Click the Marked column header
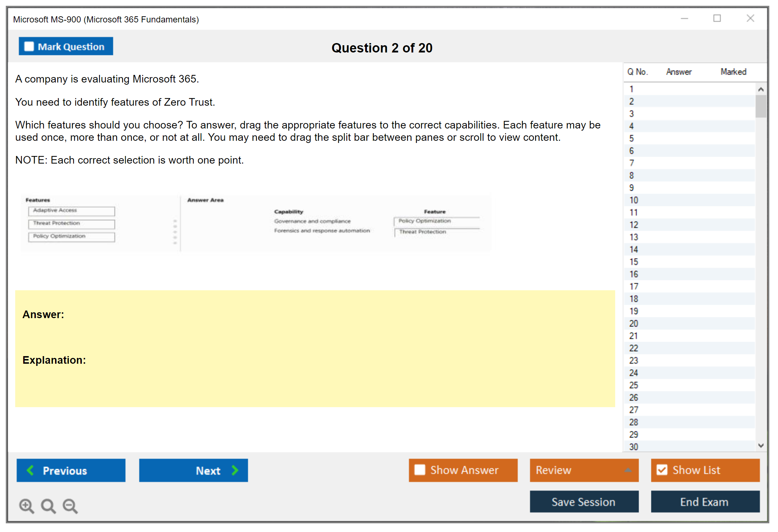The width and height of the screenshot is (778, 532). 733,72
